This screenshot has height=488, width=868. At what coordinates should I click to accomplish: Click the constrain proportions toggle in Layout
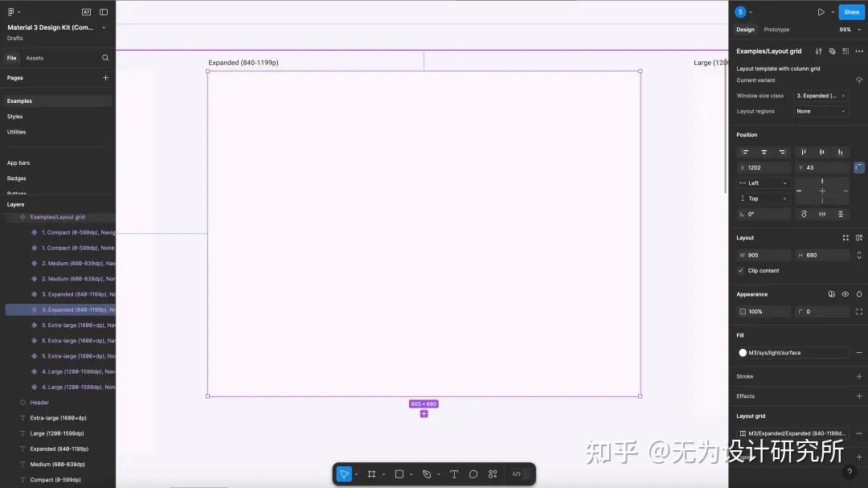point(858,255)
